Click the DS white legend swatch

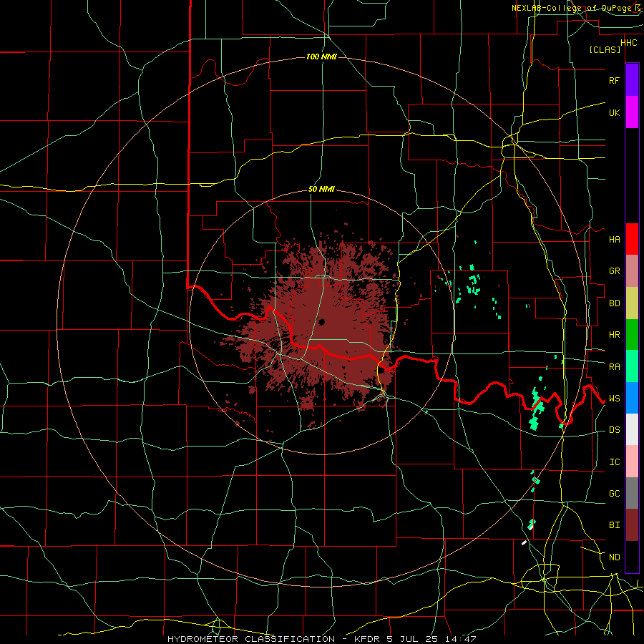tap(632, 429)
